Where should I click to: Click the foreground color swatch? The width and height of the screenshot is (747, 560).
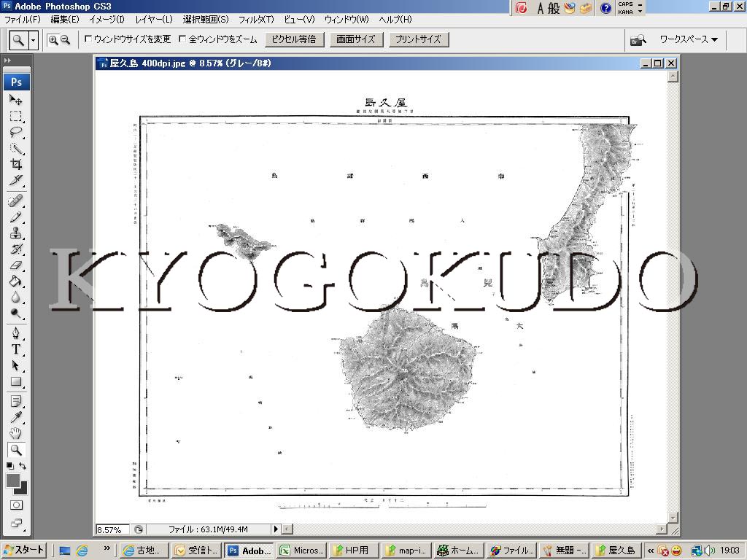pyautogui.click(x=13, y=481)
